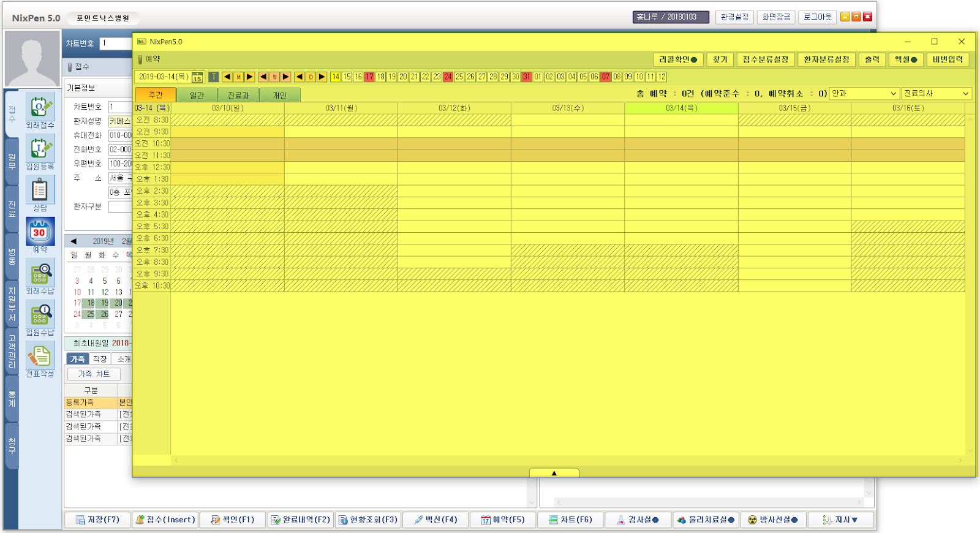Expand the 안과 department dropdown
980x533 pixels.
(864, 94)
